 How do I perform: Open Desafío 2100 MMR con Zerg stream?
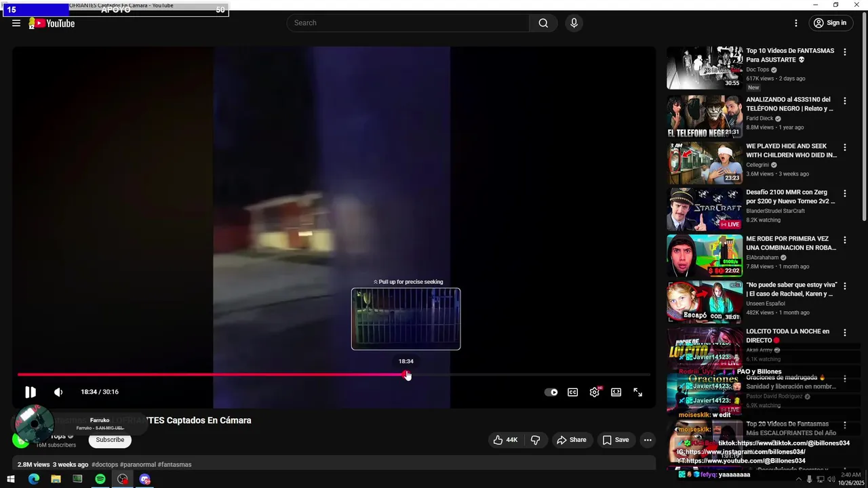click(x=791, y=197)
